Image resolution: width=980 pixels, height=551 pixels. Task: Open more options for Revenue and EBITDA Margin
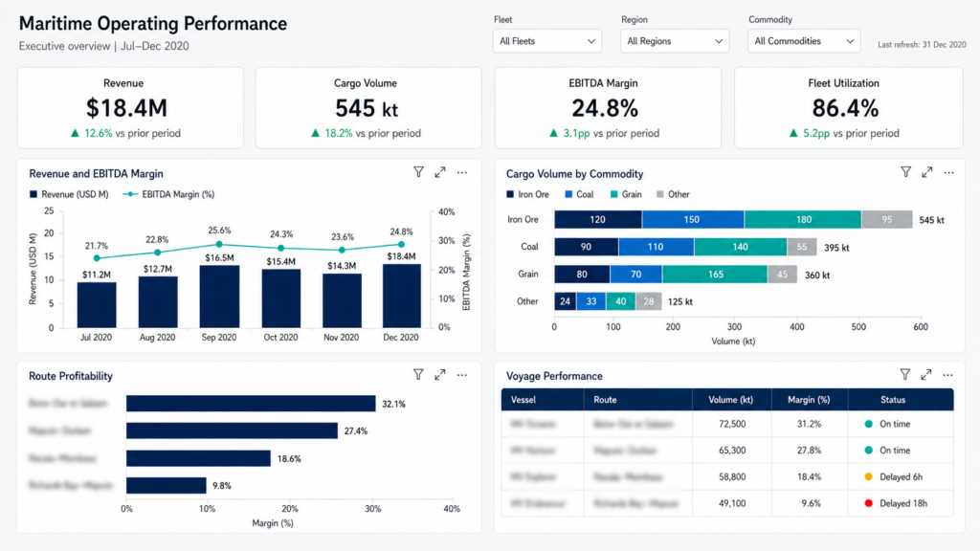click(462, 172)
